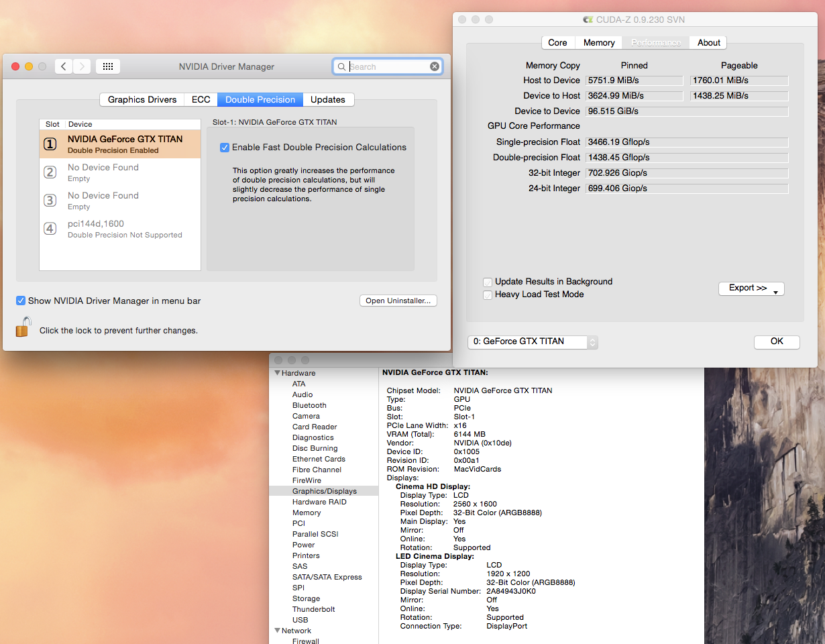Viewport: 825px width, 644px height.
Task: Select the NVIDIA GeForce GTX TITAN device row
Action: click(x=120, y=144)
